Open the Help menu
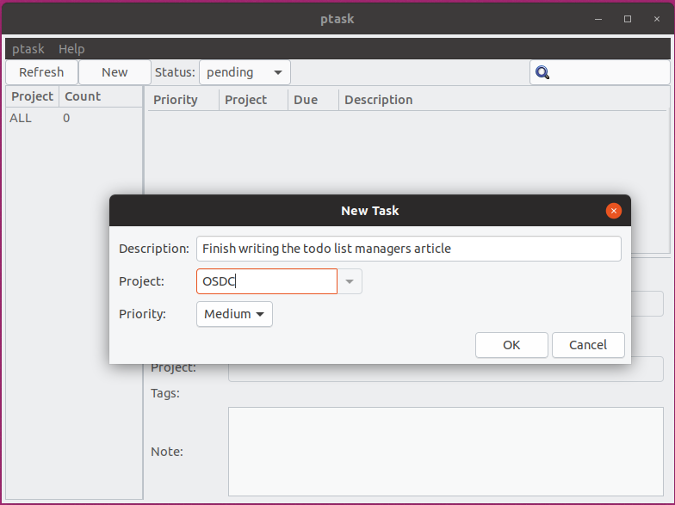The height and width of the screenshot is (505, 675). tap(71, 49)
